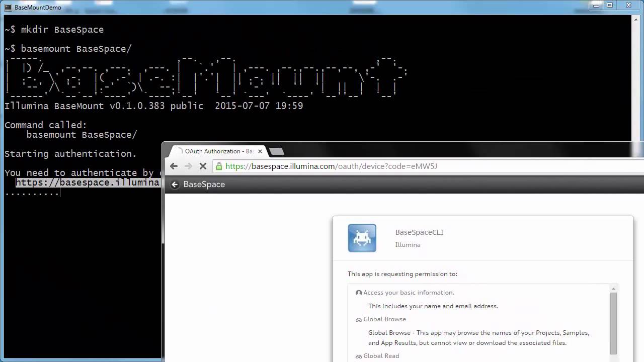Click the Global Read glasses icon

(x=359, y=356)
